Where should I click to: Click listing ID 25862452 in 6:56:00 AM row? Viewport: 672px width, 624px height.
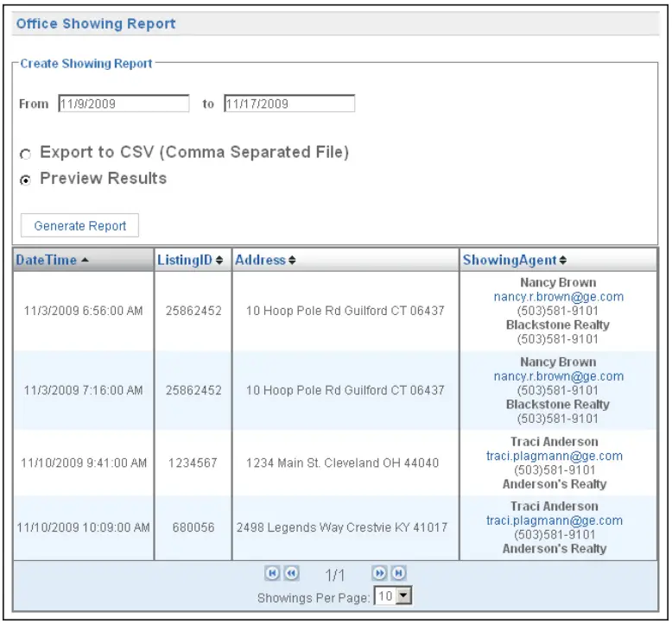pos(193,311)
